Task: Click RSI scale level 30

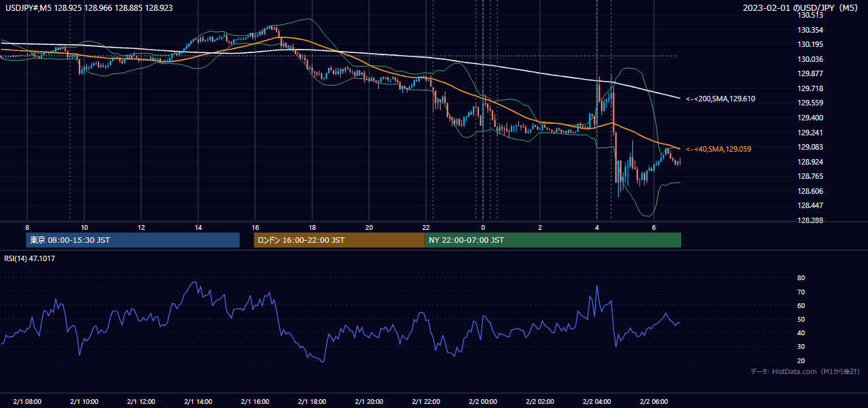Action: [x=801, y=346]
